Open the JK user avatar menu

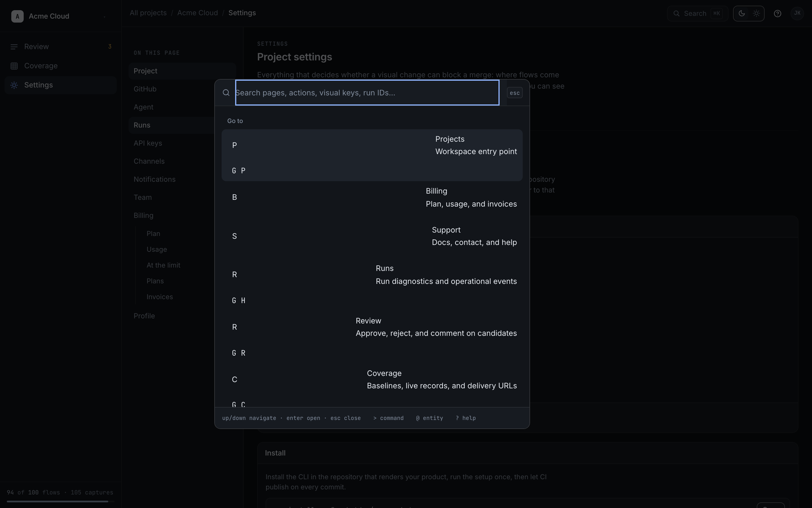tap(797, 14)
